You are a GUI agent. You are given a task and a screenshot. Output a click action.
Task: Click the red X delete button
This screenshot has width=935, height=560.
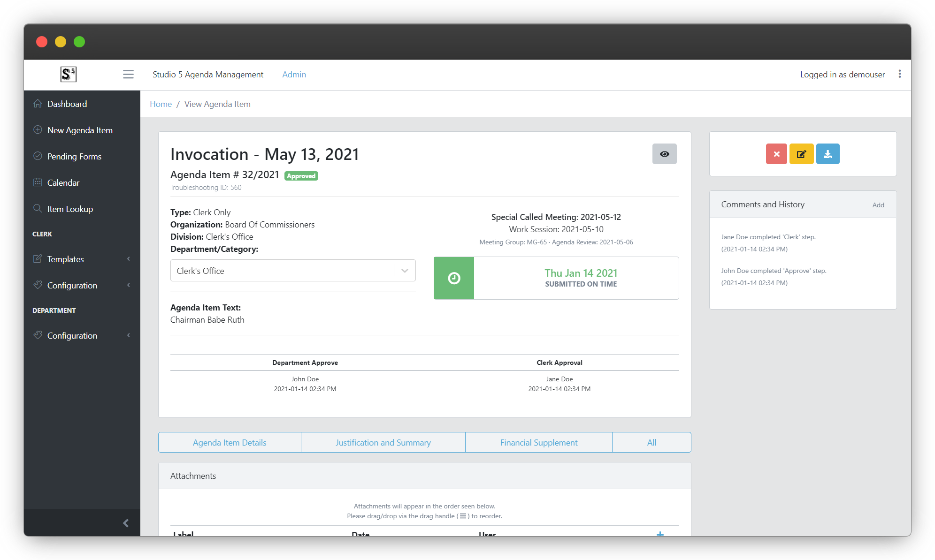776,154
